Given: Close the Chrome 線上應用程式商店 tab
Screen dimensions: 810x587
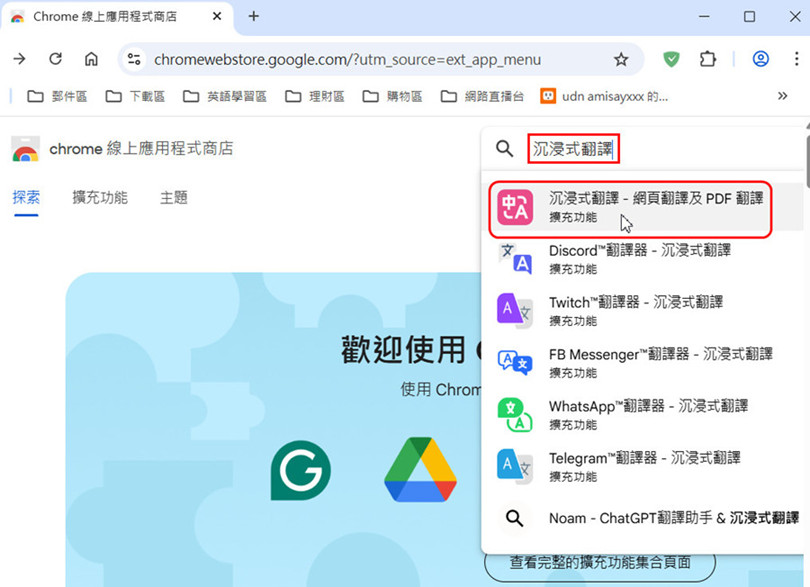Looking at the screenshot, I should (x=217, y=17).
